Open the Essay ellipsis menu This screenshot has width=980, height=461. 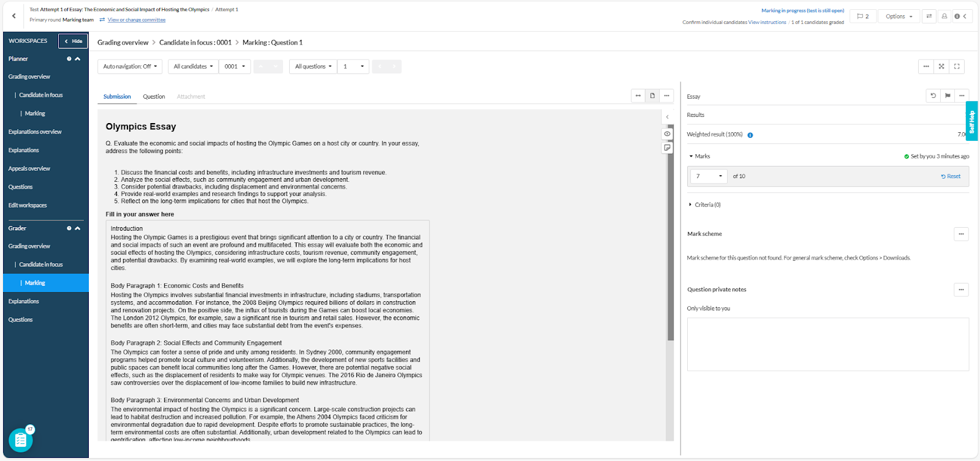pos(962,96)
